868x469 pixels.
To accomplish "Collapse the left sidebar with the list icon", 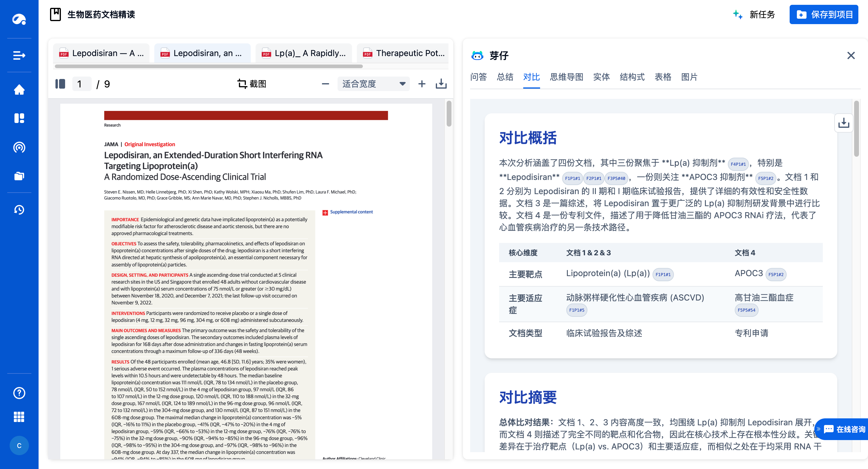I will pos(19,55).
